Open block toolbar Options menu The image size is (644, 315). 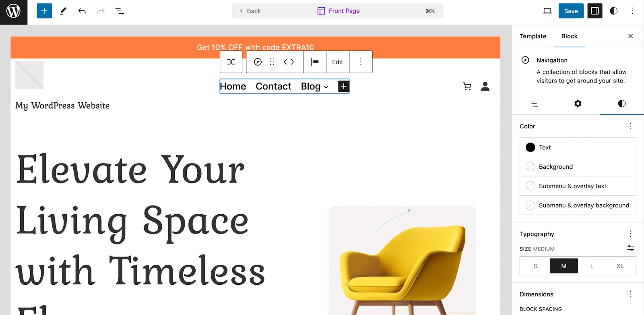coord(361,62)
